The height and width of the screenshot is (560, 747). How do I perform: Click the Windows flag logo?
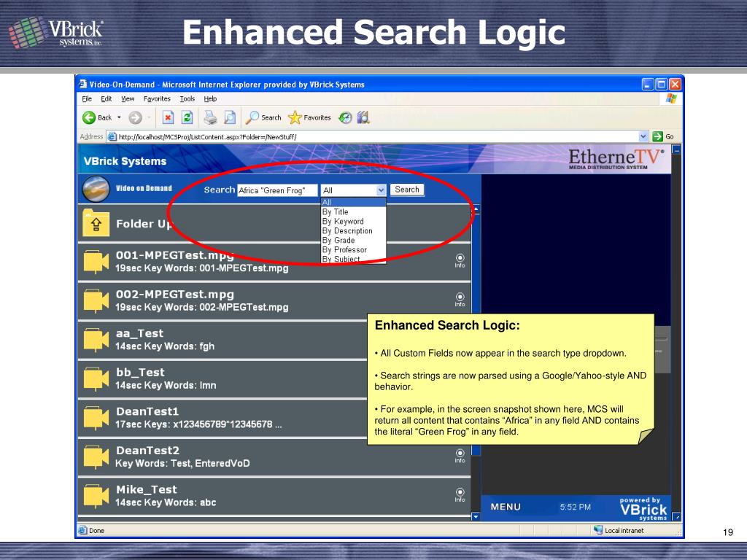pyautogui.click(x=671, y=98)
